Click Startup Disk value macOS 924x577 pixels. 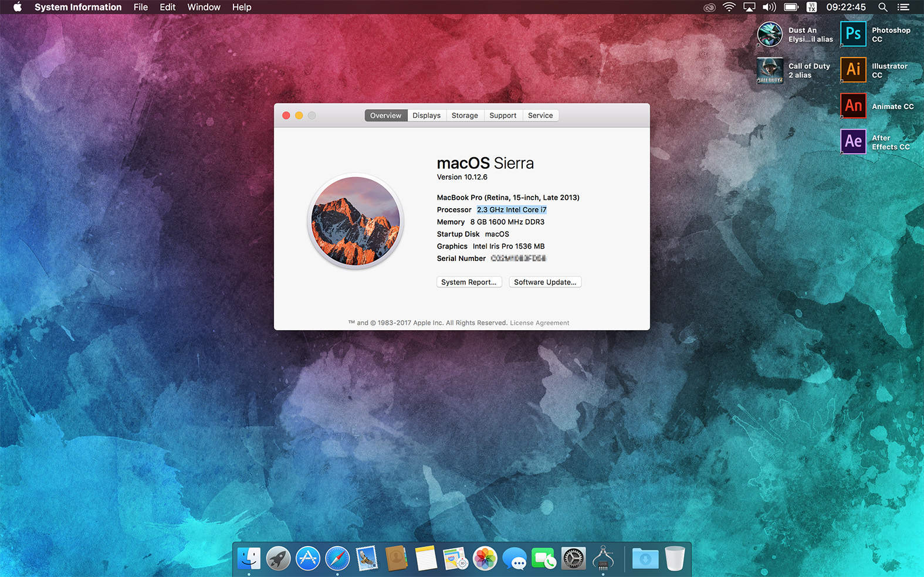pyautogui.click(x=497, y=234)
